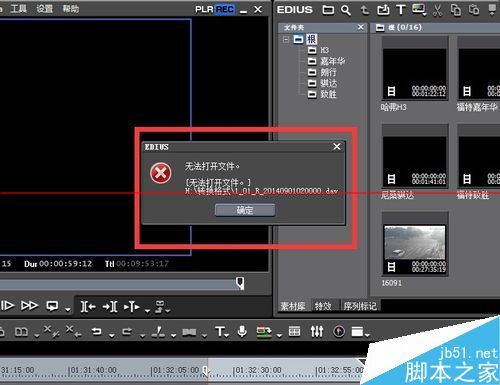This screenshot has width=500, height=385.
Task: Select the H3 folder in the tree
Action: 324,50
